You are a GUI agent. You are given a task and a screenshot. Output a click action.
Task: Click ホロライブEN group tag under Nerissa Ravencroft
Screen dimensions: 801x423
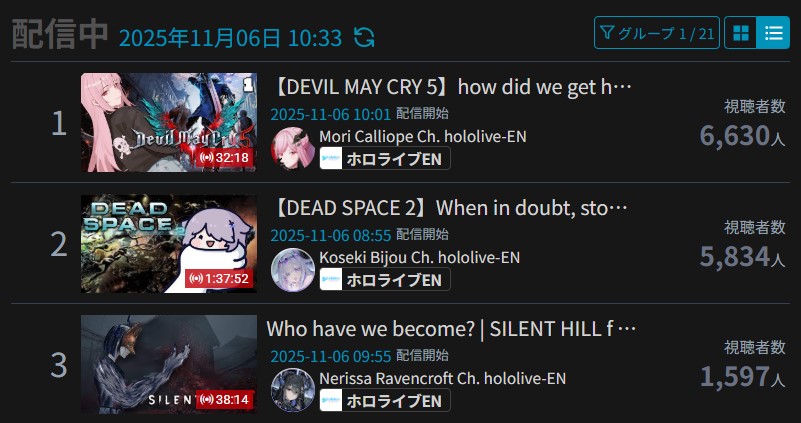[385, 400]
